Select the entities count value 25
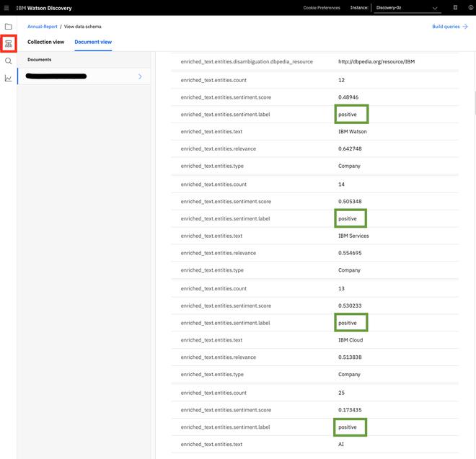 pos(342,393)
